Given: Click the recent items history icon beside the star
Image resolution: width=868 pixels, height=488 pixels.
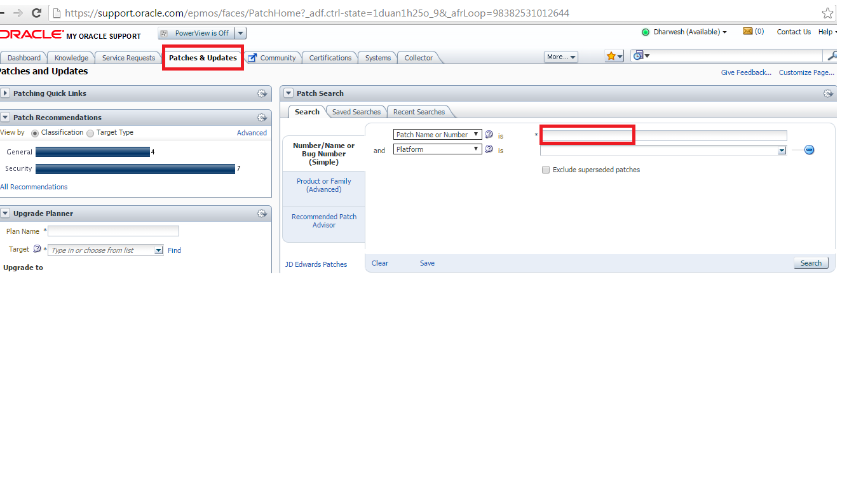Looking at the screenshot, I should point(639,55).
